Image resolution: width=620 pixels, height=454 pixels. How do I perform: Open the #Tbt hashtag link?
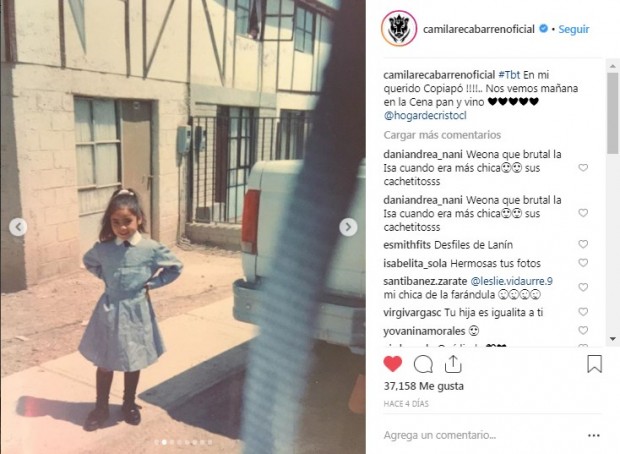pyautogui.click(x=509, y=75)
